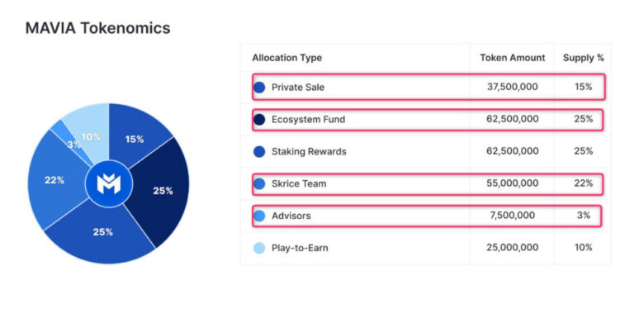
Task: Select the 10% light blue pie slice
Action: [89, 131]
